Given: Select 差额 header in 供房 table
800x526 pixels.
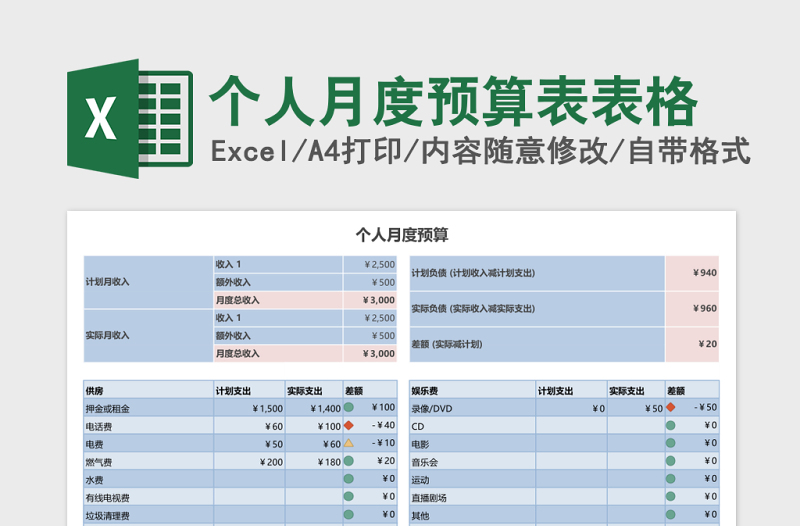Looking at the screenshot, I should [x=370, y=390].
